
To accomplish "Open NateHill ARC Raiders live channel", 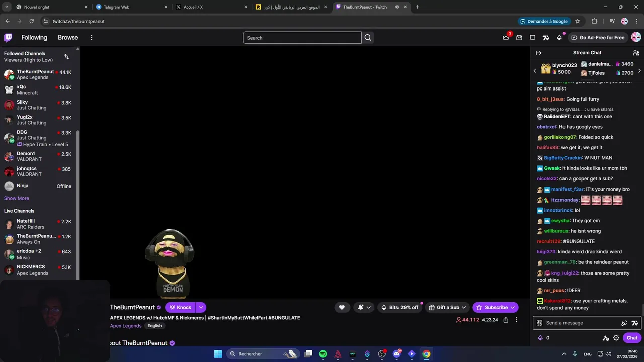I will click(39, 224).
